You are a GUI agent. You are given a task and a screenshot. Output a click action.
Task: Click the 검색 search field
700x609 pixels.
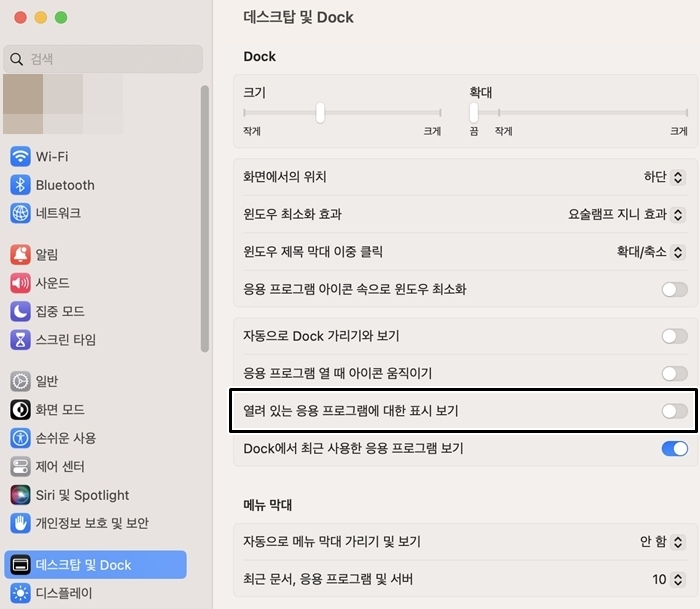pos(103,59)
